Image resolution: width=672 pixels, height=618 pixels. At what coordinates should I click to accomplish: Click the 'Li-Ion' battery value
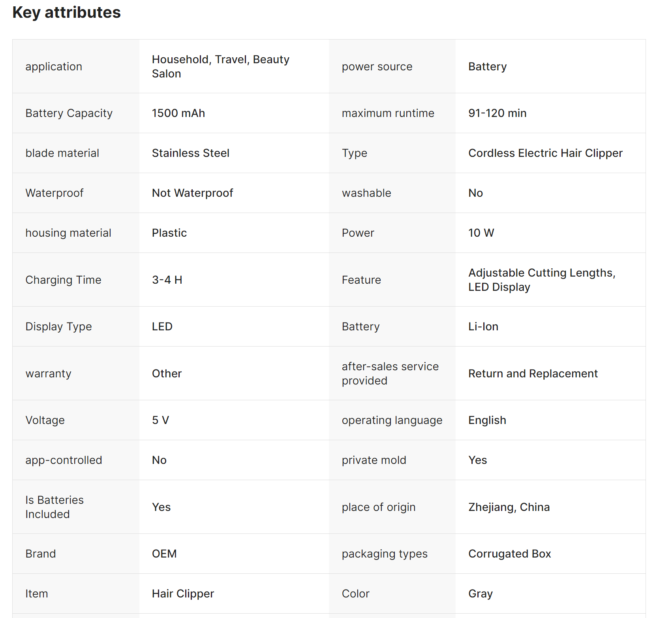(483, 327)
